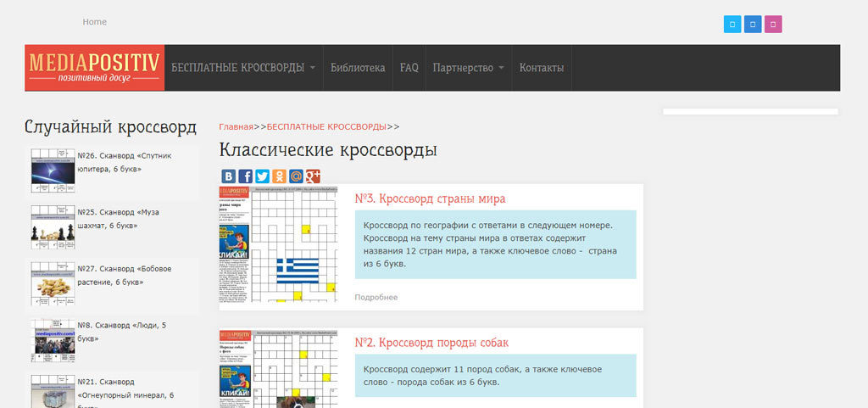868x408 pixels.
Task: Open the породы собак crossword preview image
Action: pos(278,369)
